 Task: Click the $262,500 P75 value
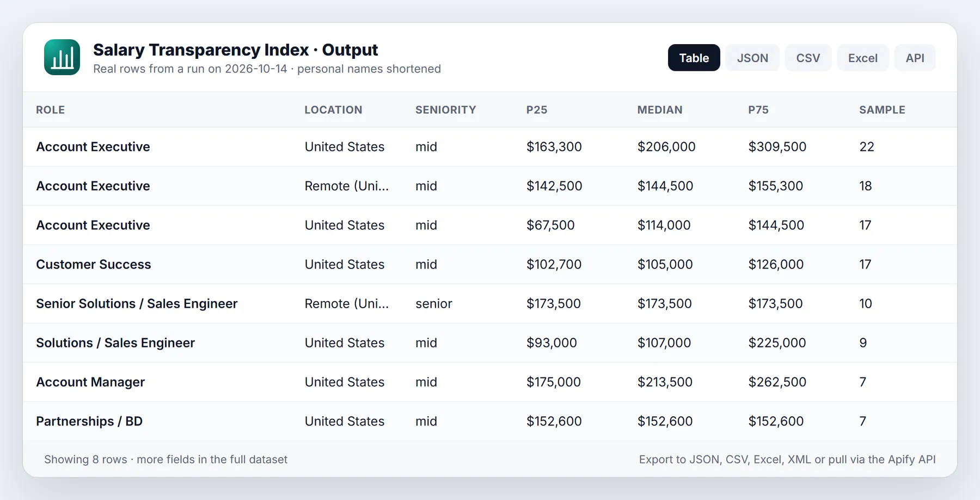coord(777,382)
